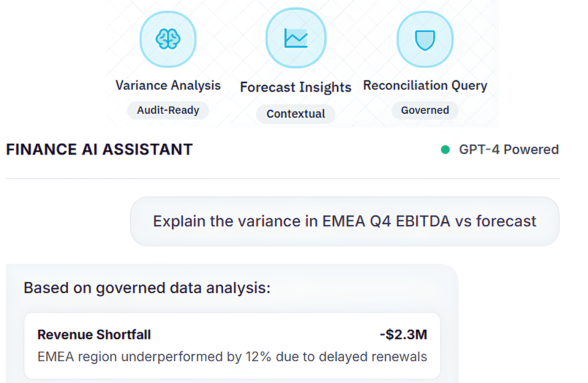
Task: Select the Variance Analysis label
Action: click(168, 85)
